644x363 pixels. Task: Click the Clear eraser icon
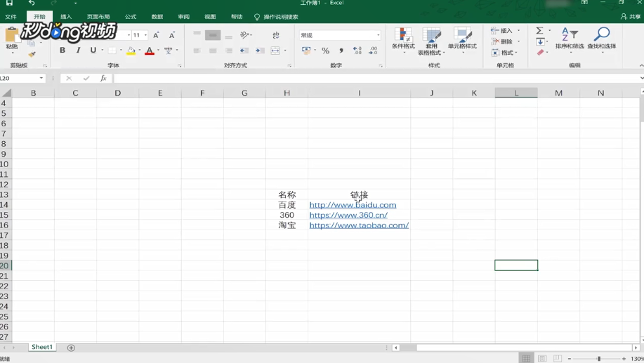click(541, 53)
